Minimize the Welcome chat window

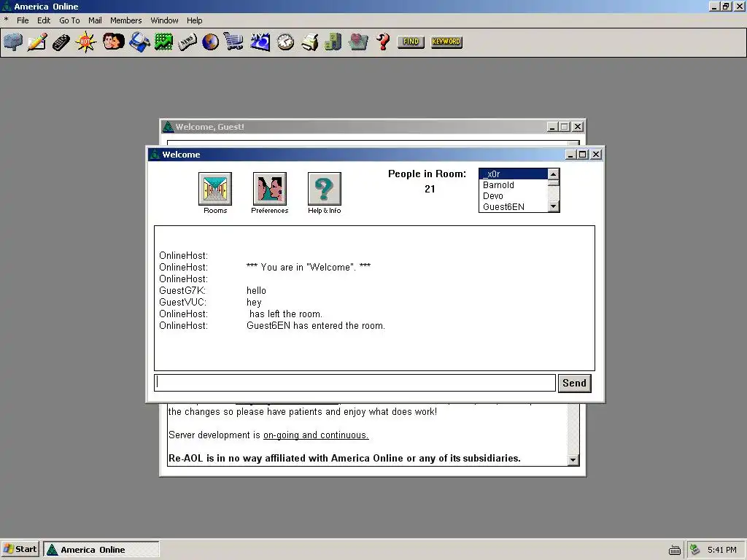(x=570, y=155)
